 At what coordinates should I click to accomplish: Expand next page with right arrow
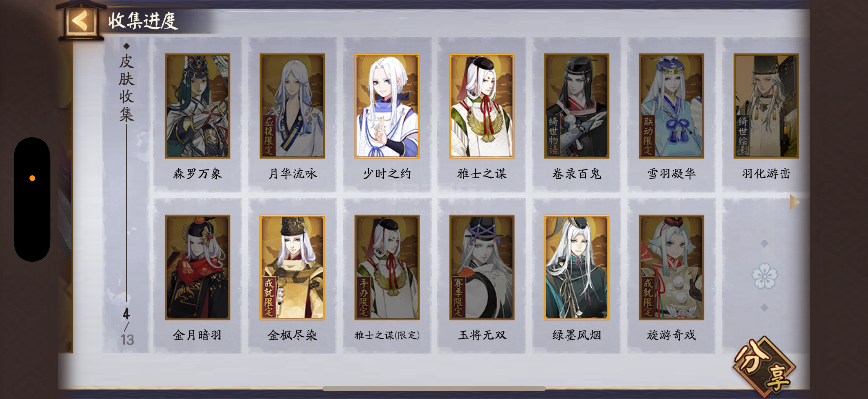794,202
